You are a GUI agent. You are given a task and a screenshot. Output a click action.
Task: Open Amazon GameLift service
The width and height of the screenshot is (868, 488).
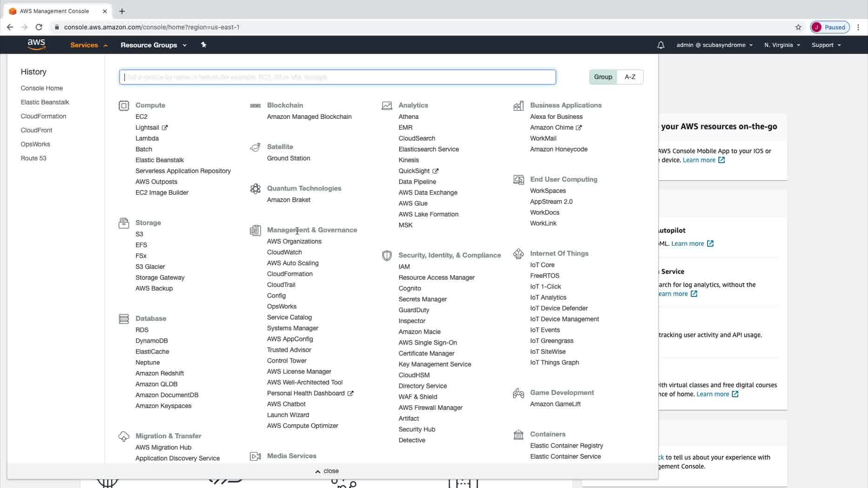[555, 404]
